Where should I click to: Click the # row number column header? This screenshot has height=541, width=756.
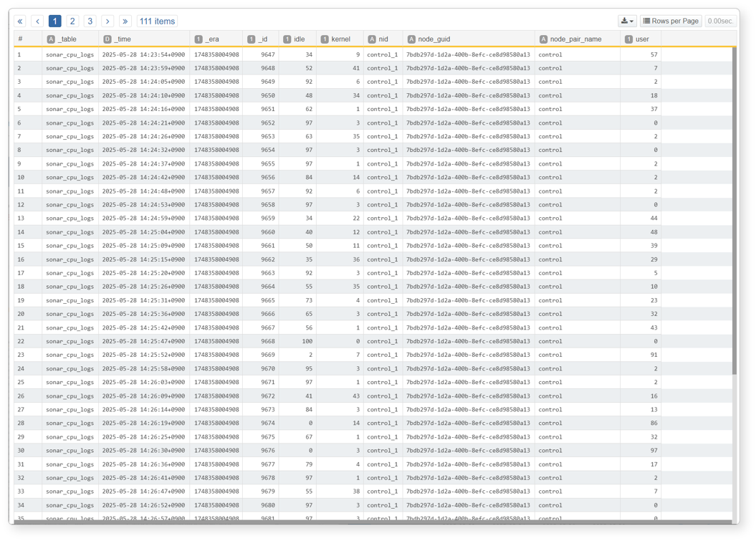[28, 39]
